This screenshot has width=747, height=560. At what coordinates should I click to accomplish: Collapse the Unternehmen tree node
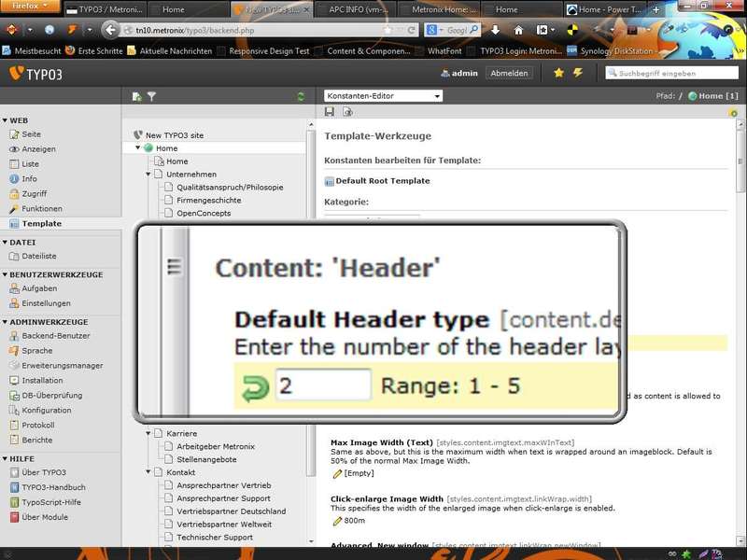click(148, 175)
